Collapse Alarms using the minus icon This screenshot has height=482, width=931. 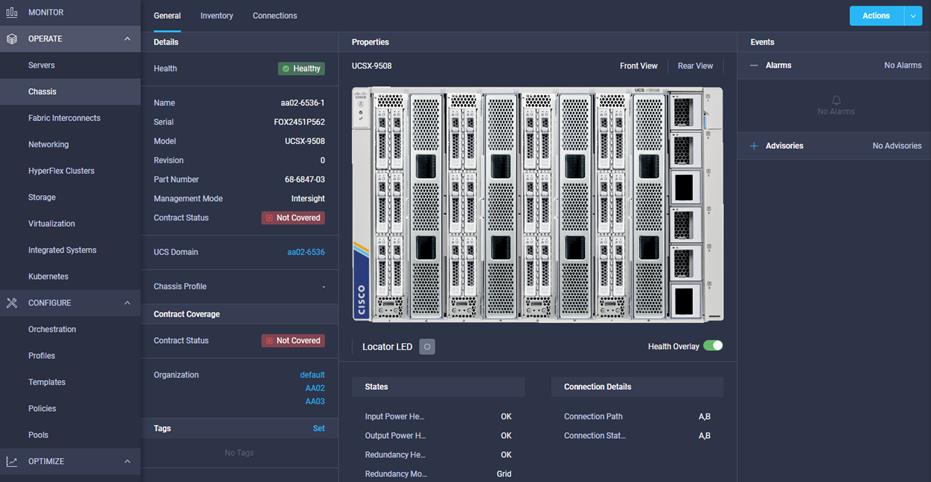pyautogui.click(x=754, y=65)
